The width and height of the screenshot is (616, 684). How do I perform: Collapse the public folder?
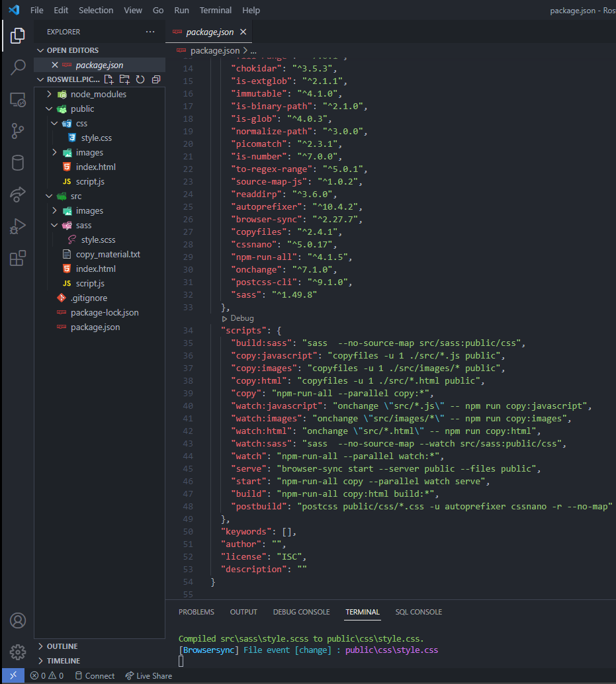point(82,108)
